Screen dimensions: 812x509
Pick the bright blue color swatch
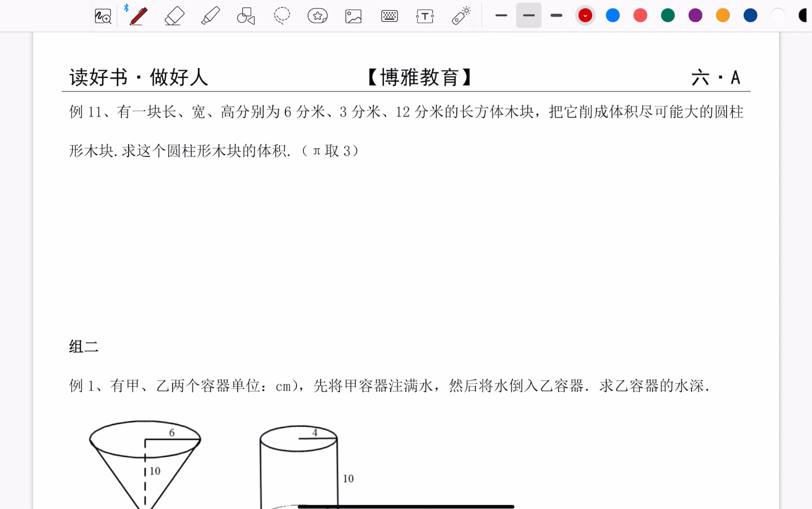(x=613, y=16)
